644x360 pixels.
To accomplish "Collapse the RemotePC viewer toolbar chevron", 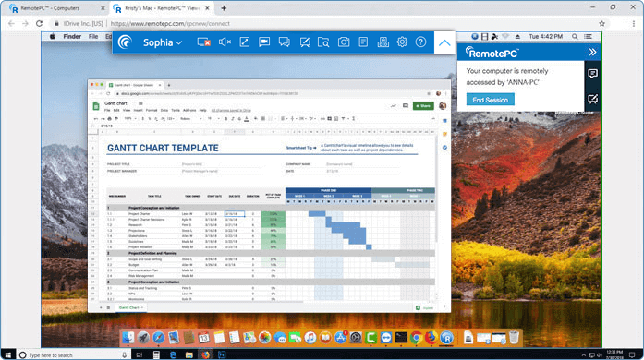I will 444,42.
